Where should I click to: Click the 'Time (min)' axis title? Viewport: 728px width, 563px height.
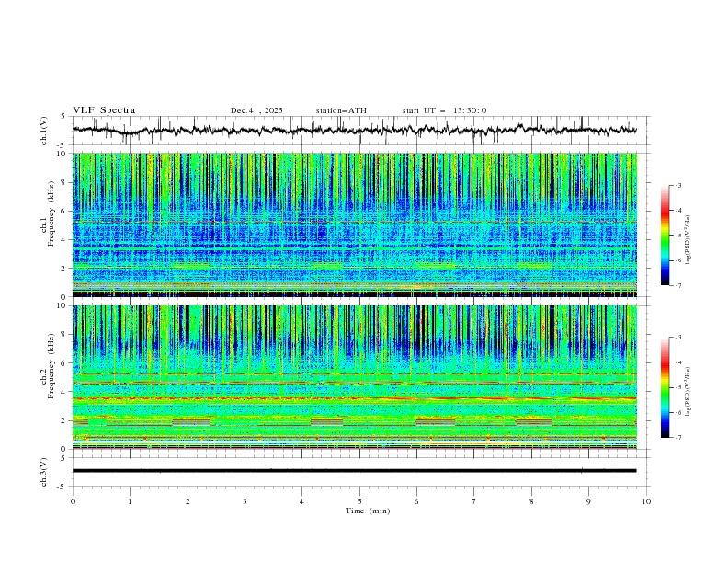pos(368,511)
